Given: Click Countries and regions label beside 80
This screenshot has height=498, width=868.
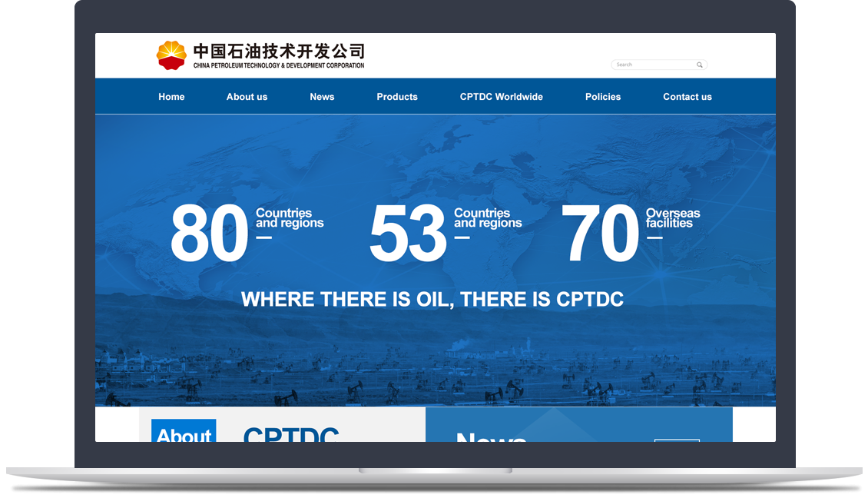Looking at the screenshot, I should point(290,218).
